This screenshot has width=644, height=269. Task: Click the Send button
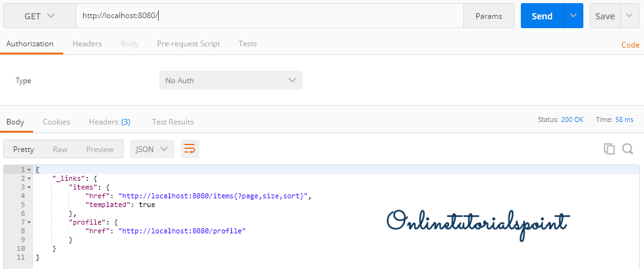tap(541, 16)
